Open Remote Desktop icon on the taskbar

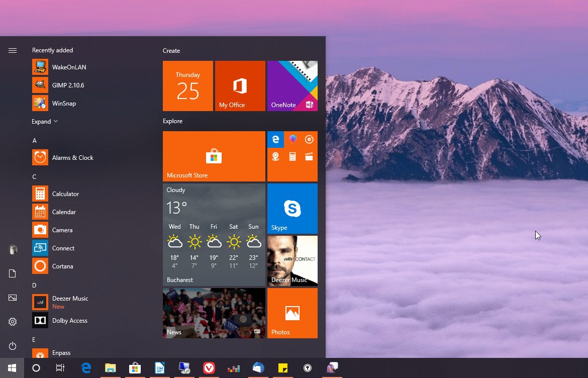click(184, 368)
